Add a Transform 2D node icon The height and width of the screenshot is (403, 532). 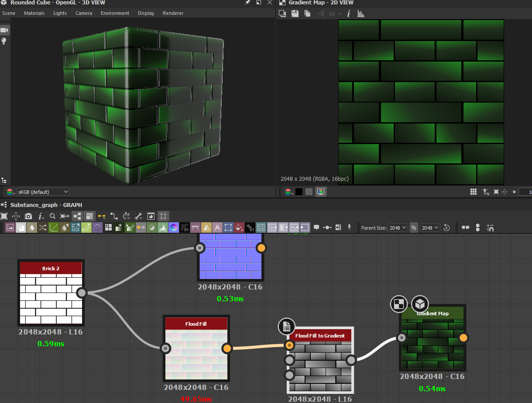(228, 227)
